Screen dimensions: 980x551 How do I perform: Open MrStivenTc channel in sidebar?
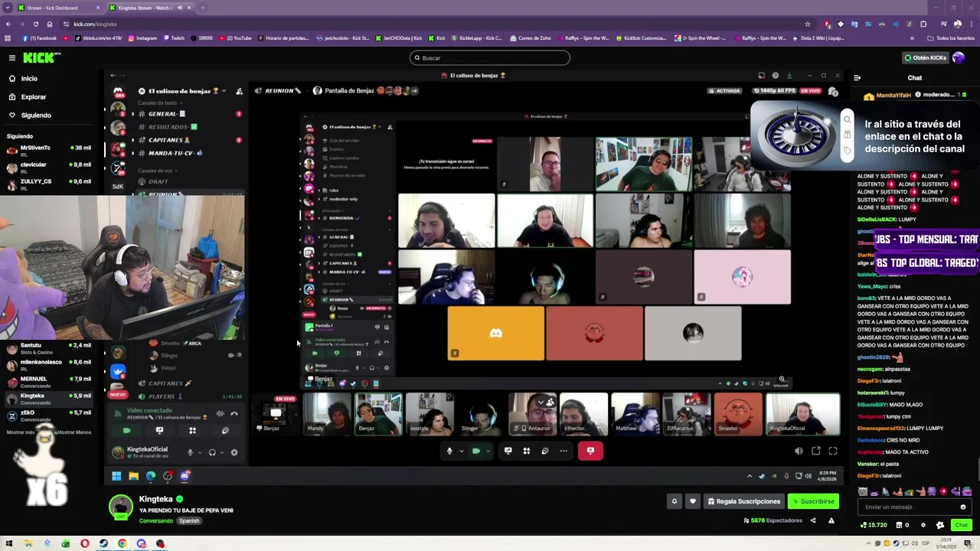[50, 151]
